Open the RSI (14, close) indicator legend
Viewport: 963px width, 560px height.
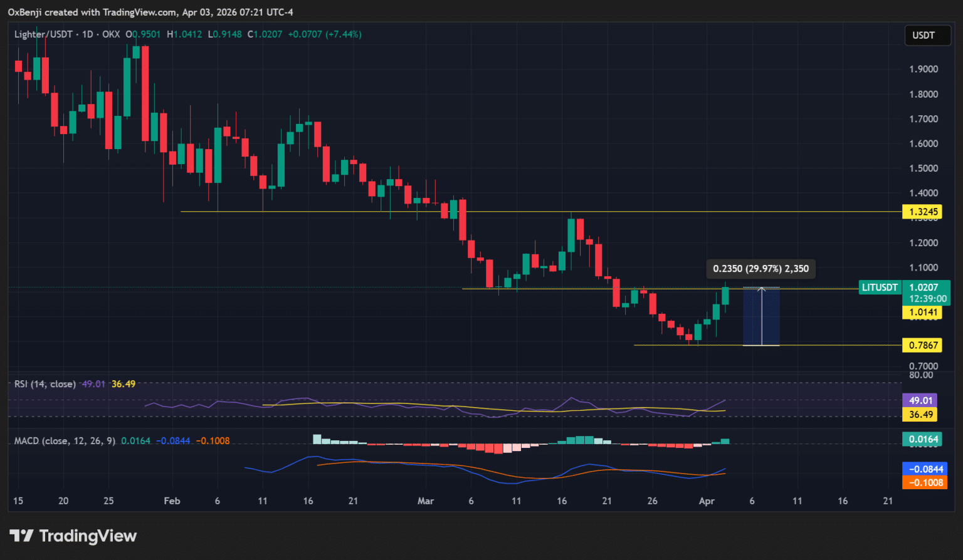click(x=45, y=384)
